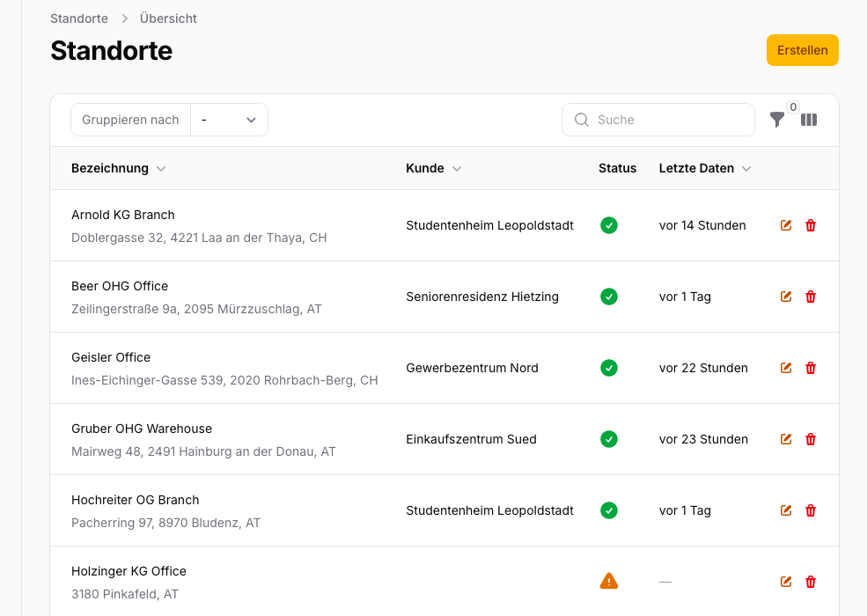Open the Gruppieren nach dropdown
867x616 pixels.
[229, 120]
